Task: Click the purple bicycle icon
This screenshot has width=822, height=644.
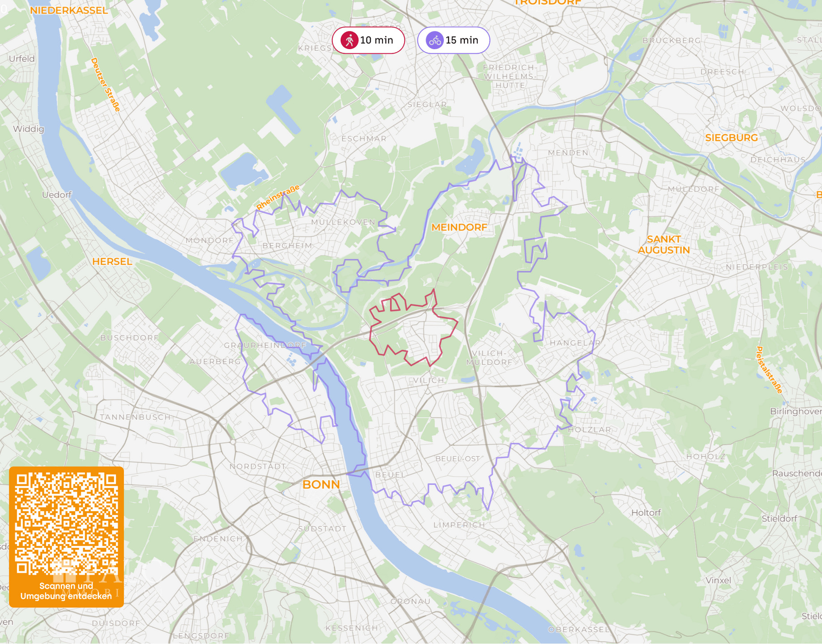Action: coord(434,40)
